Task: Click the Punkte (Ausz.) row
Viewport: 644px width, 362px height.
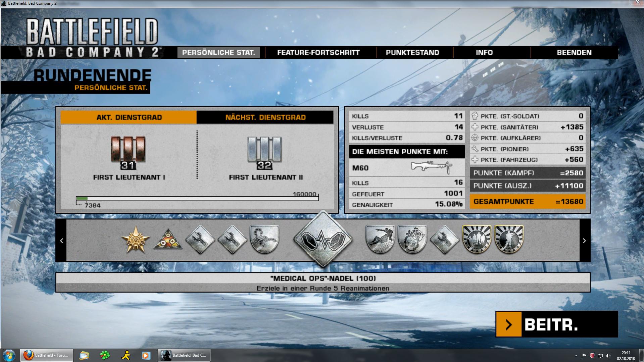Action: coord(528,186)
